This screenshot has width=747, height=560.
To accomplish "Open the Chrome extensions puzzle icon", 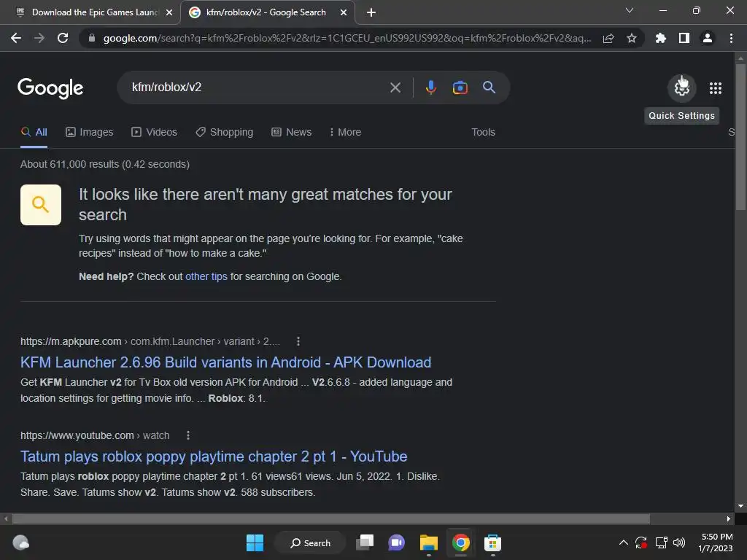I will 661,38.
